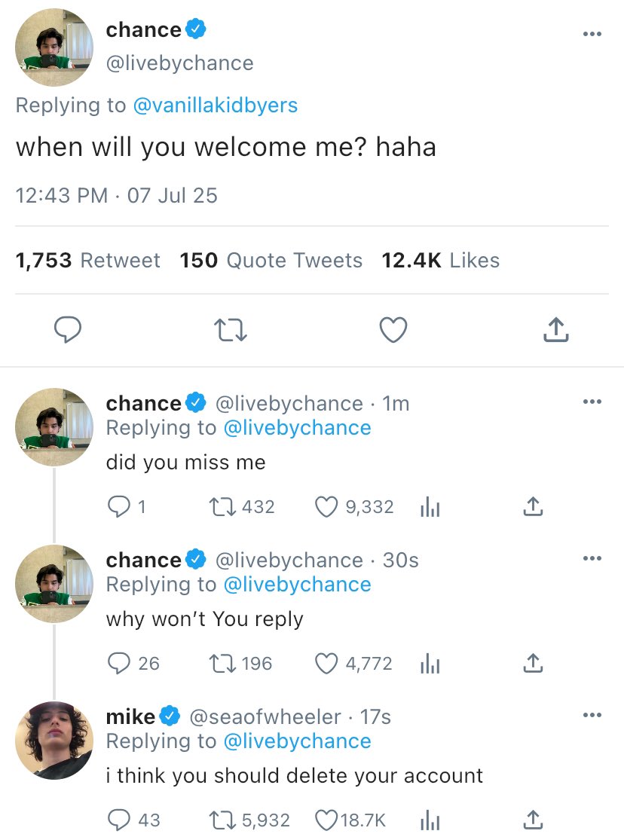624x840 pixels.
Task: Open more options on the main tweet
Action: pyautogui.click(x=592, y=34)
